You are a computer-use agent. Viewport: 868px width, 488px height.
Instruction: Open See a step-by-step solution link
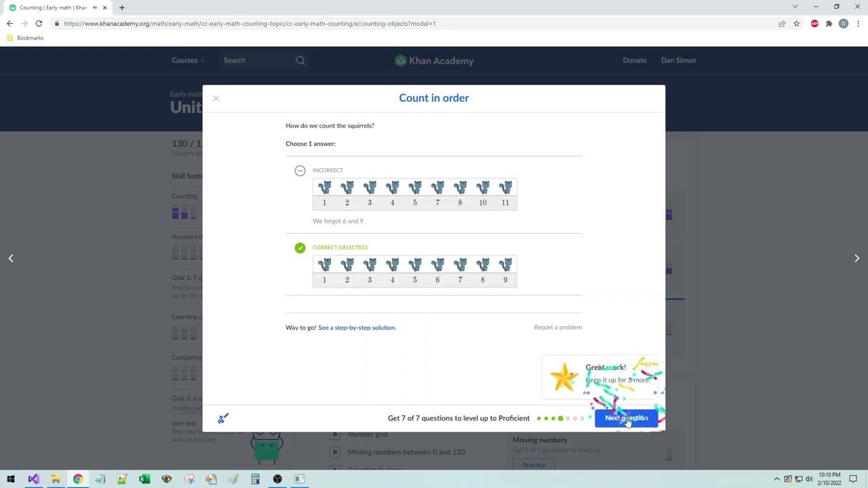click(x=357, y=328)
